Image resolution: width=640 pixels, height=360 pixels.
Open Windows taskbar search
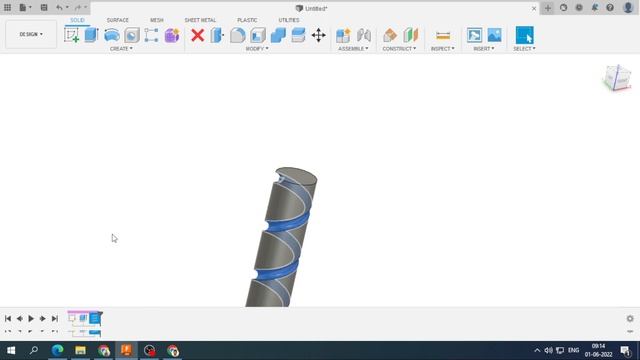point(34,350)
